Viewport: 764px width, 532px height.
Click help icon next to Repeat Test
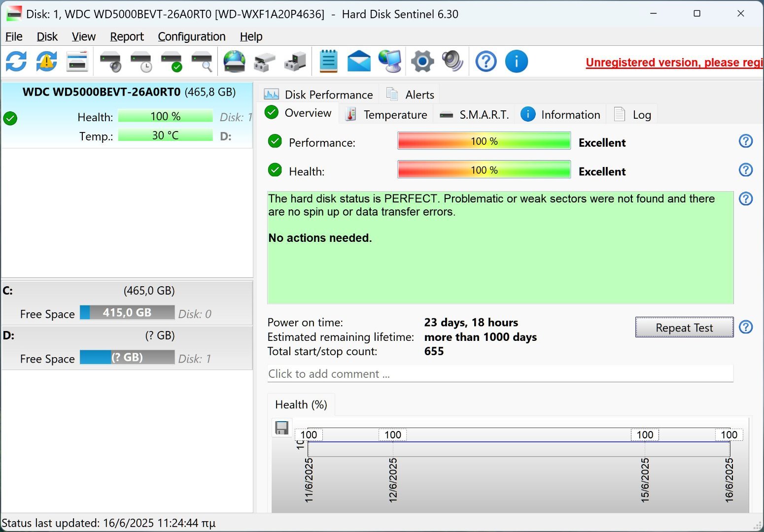(746, 327)
